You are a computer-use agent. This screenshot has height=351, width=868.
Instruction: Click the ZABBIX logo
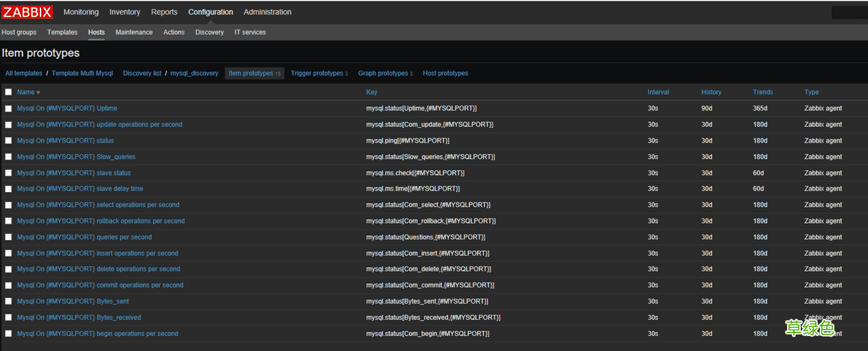27,12
